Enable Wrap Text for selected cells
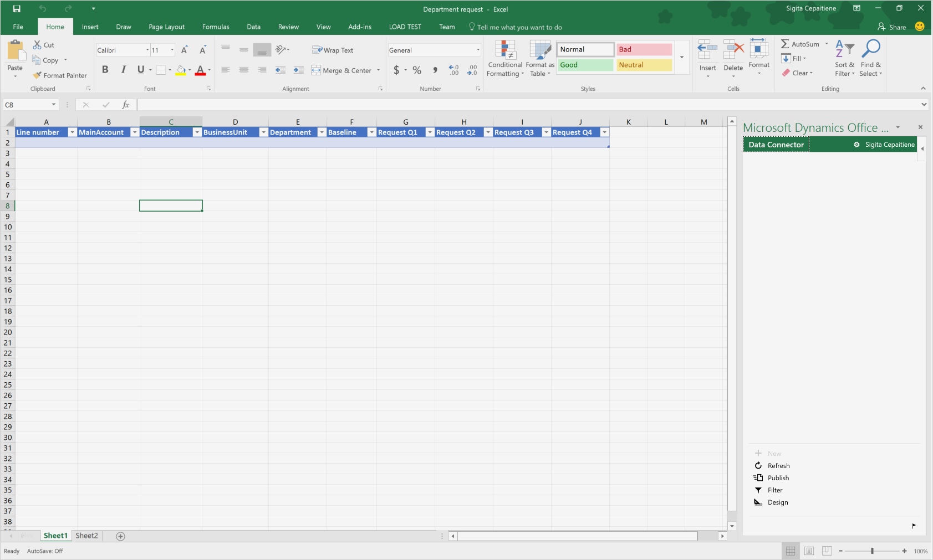 point(333,50)
